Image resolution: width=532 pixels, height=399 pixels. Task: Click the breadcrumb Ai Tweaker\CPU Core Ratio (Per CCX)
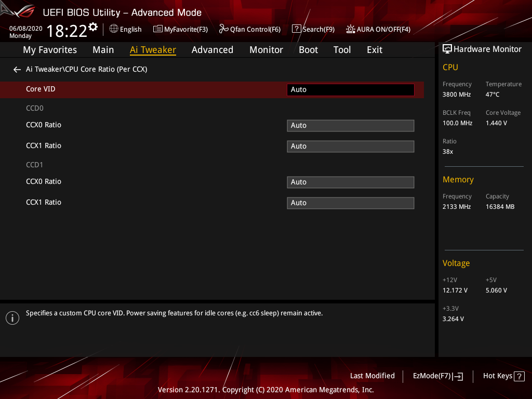87,69
